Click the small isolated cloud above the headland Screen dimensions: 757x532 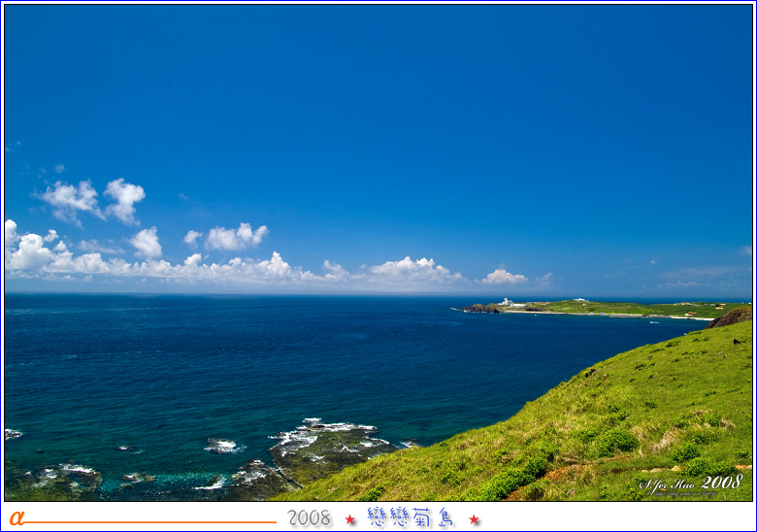point(504,277)
